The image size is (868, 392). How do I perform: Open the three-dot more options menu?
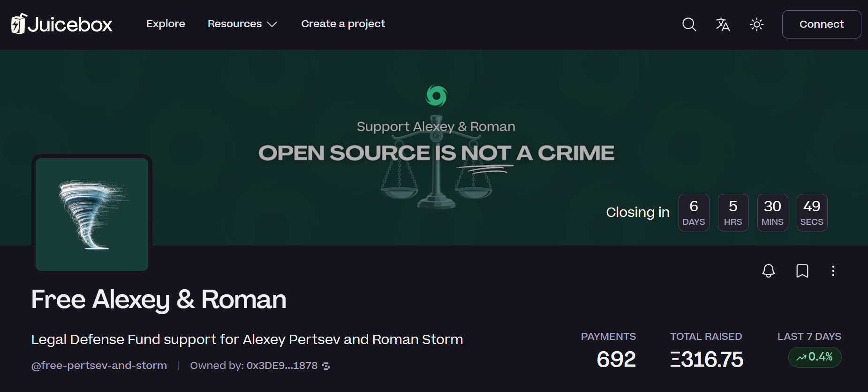833,271
